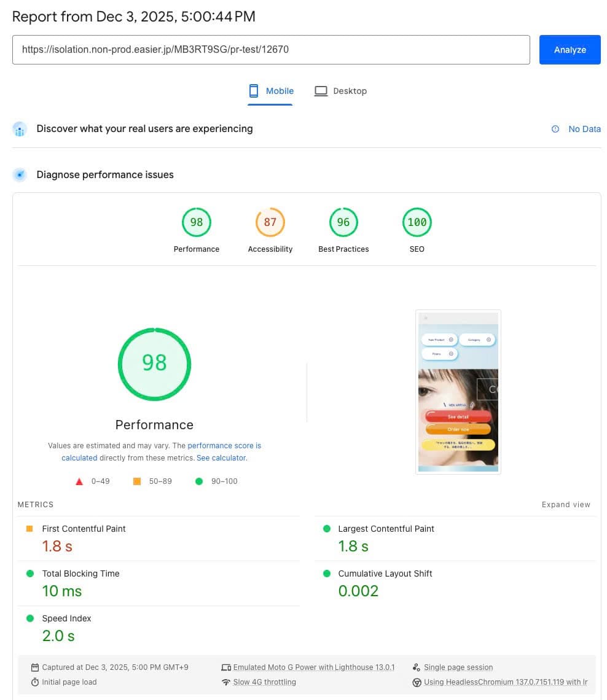Jump to the SEO score gauge of 100
607x700 pixels.
(417, 223)
